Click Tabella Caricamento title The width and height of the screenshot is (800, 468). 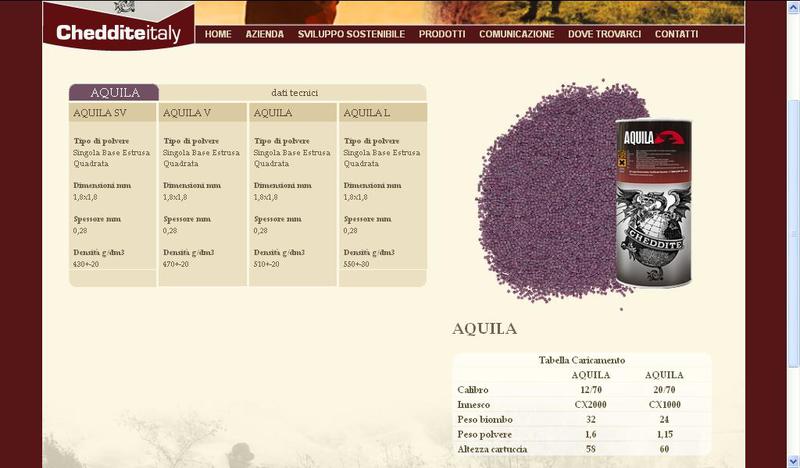(582, 360)
